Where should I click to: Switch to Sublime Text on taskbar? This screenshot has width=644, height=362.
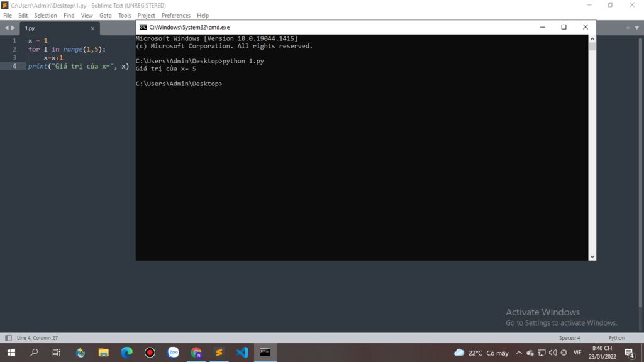point(219,353)
